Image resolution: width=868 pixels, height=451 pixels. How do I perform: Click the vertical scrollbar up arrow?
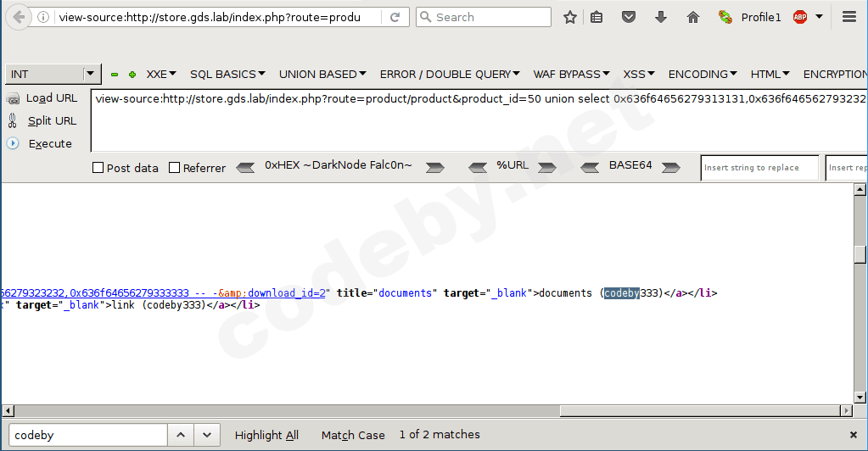click(860, 190)
